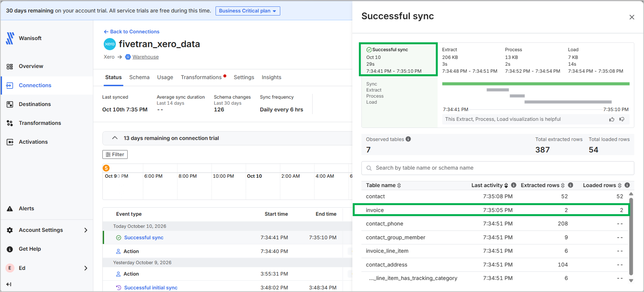Switch to the Usage tab

pos(165,77)
